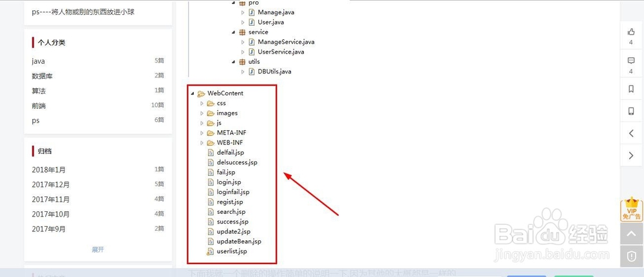Open the comments speech bubble icon
The width and height of the screenshot is (644, 277).
pos(631,61)
